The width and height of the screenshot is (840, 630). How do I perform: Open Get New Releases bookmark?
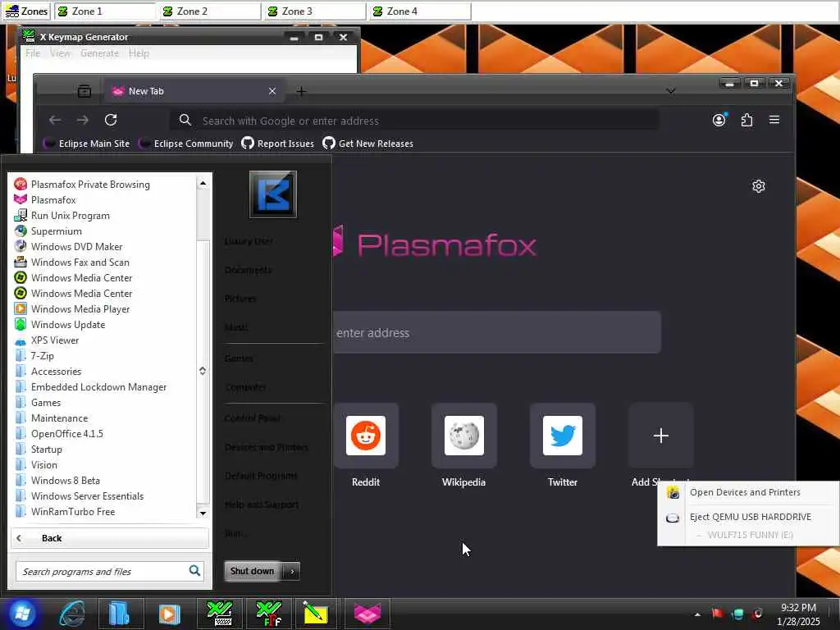tap(368, 144)
